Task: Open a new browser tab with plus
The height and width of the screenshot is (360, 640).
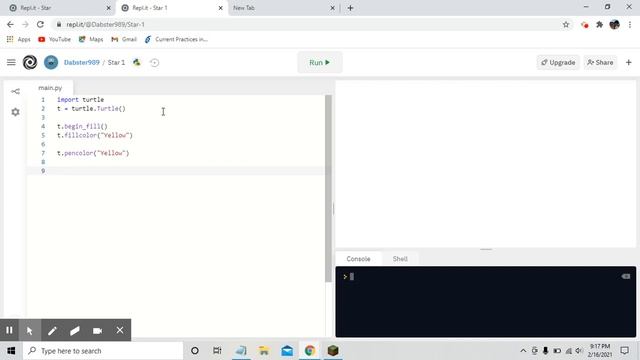Action: [x=350, y=8]
